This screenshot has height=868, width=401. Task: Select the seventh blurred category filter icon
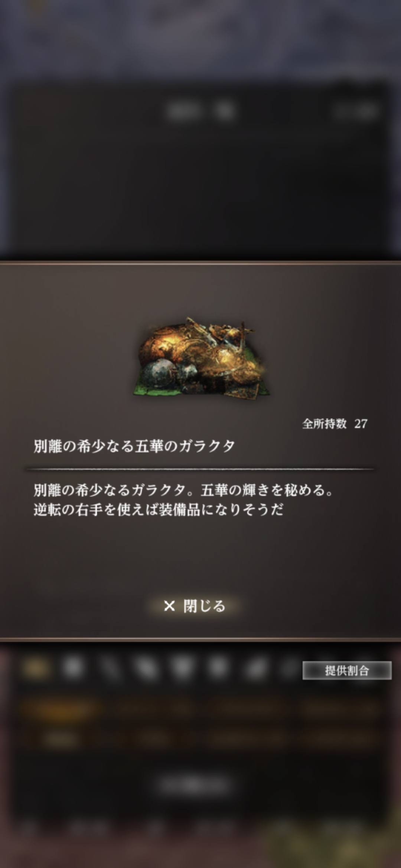[255, 669]
